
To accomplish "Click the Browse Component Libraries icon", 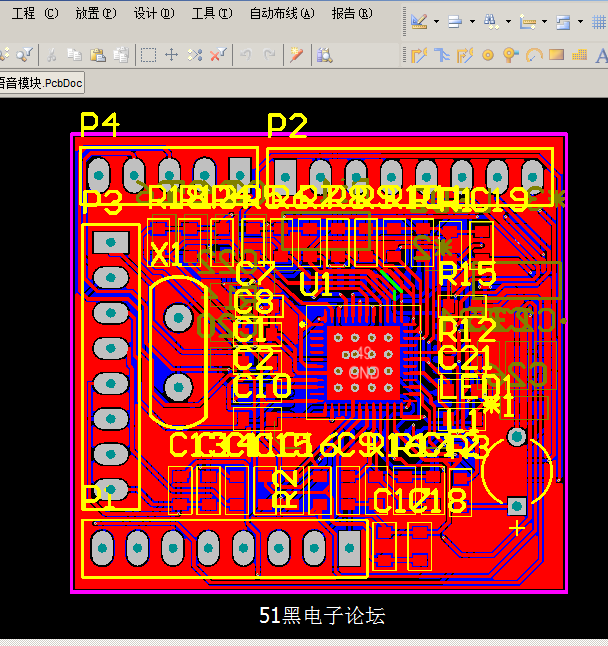I will [x=324, y=54].
